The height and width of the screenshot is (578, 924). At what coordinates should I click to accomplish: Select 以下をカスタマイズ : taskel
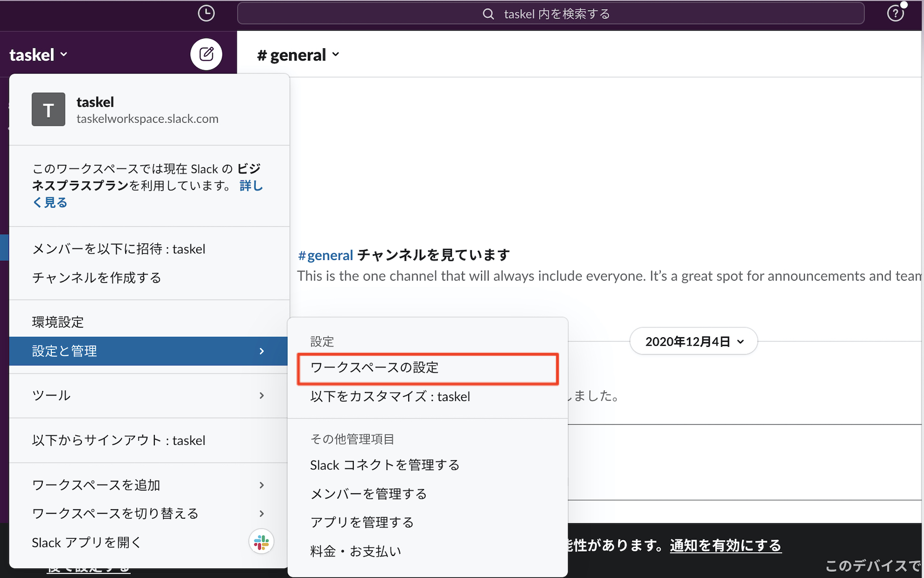pos(390,397)
